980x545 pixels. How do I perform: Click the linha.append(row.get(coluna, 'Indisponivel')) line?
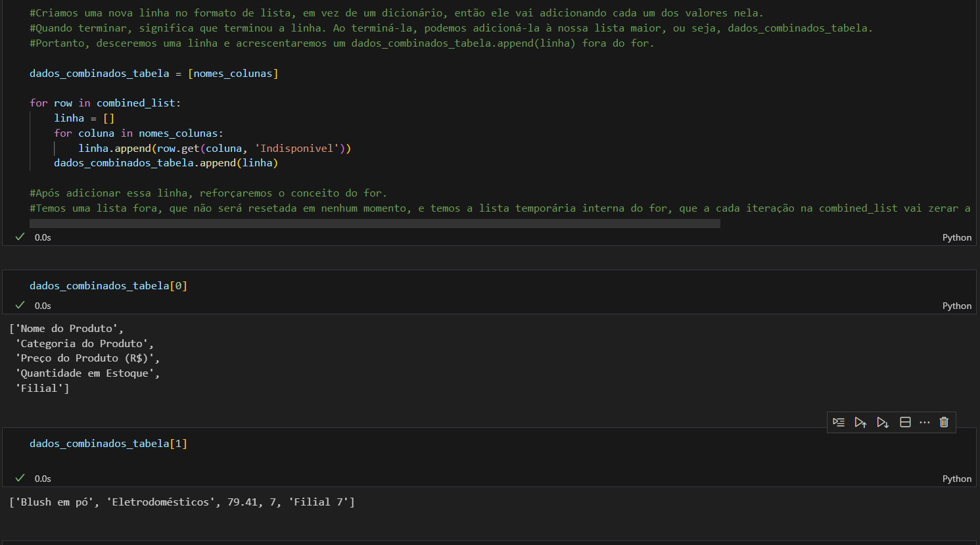point(215,149)
